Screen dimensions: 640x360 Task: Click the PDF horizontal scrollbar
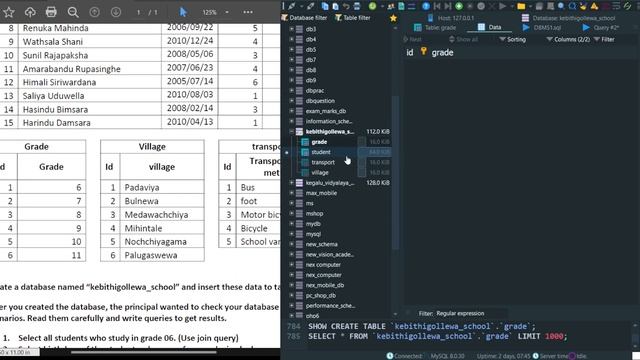click(144, 352)
